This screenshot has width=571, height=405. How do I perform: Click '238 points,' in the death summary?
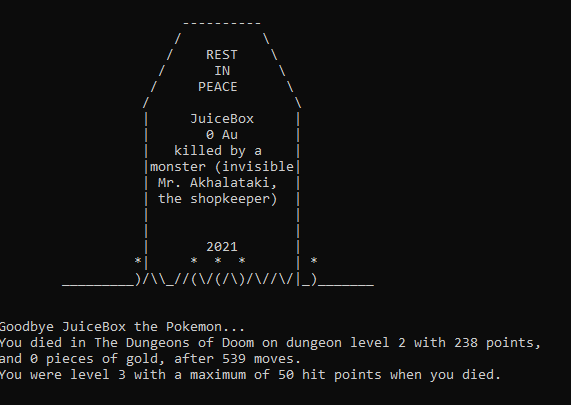point(497,343)
